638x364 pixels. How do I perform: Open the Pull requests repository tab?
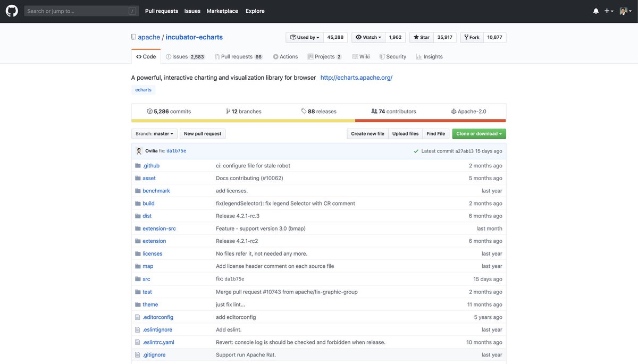[239, 57]
